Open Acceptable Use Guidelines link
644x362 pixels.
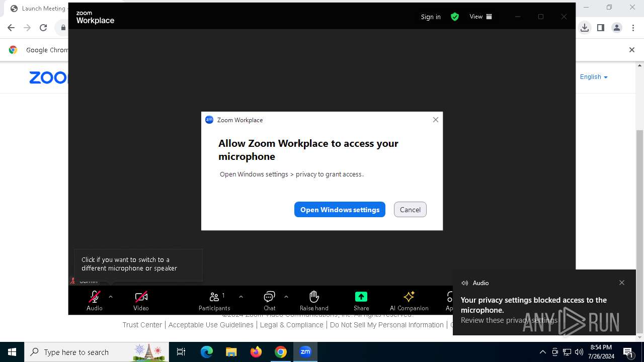pos(211,325)
